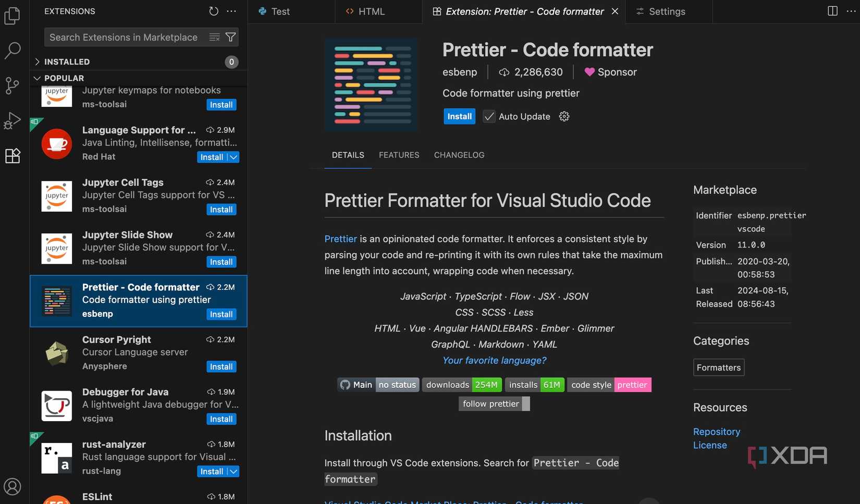Image resolution: width=860 pixels, height=504 pixels.
Task: Click the Accounts icon in activity bar
Action: coord(12,487)
